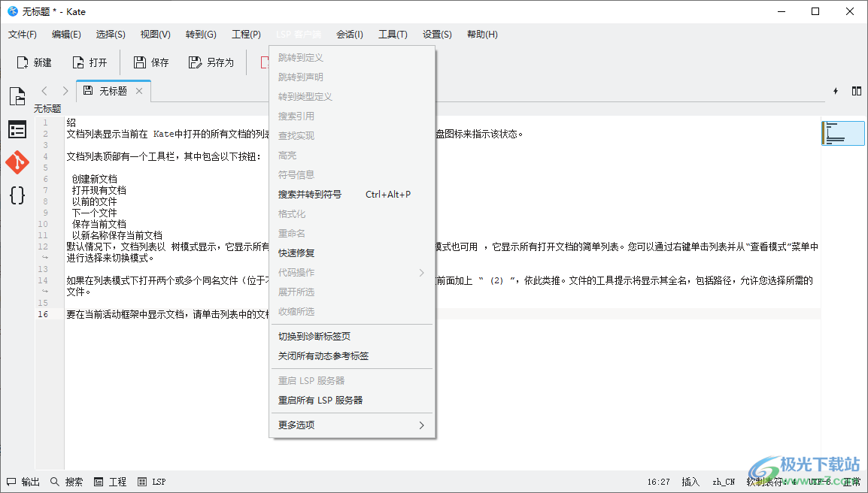Close the 无标题 document tab
Image resolution: width=868 pixels, height=493 pixels.
pos(139,91)
